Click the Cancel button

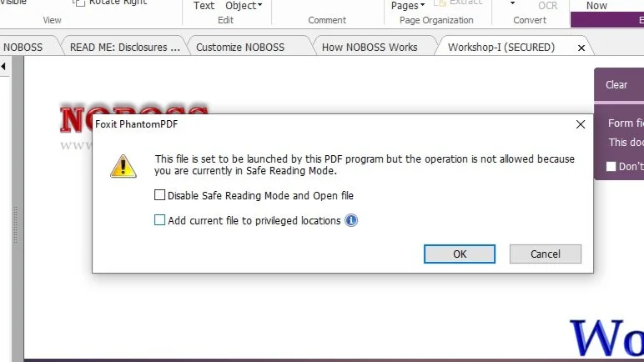pyautogui.click(x=546, y=254)
